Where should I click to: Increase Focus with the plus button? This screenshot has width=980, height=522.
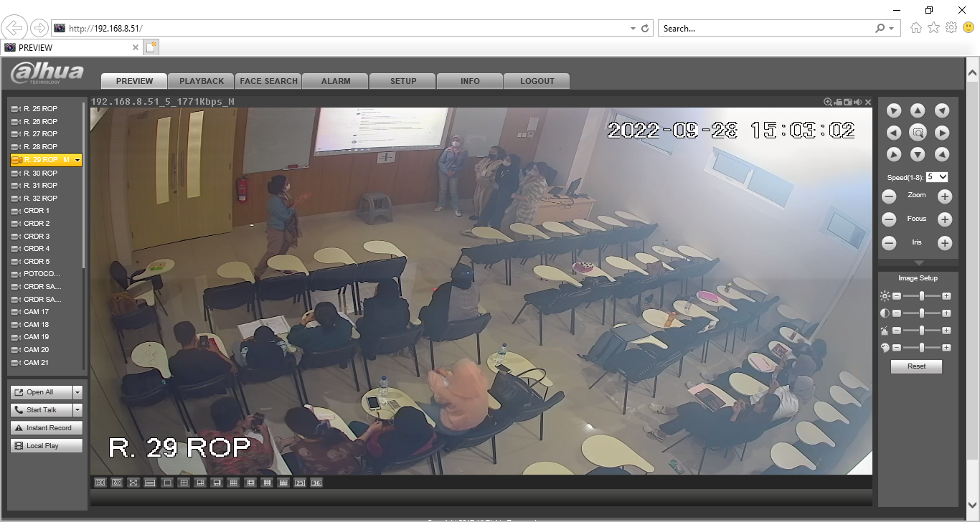pos(945,220)
